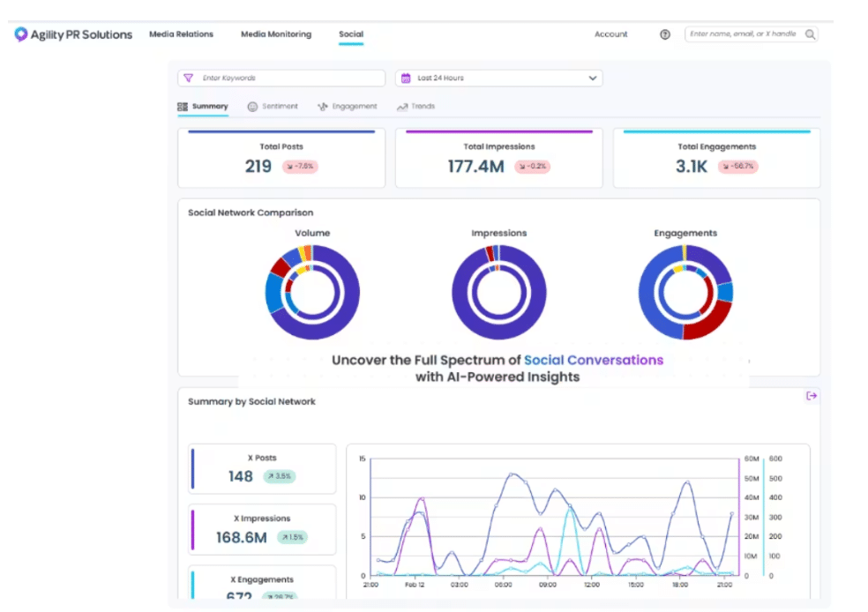Click the Agility PR Solutions logo
The image size is (868, 612).
pos(73,34)
